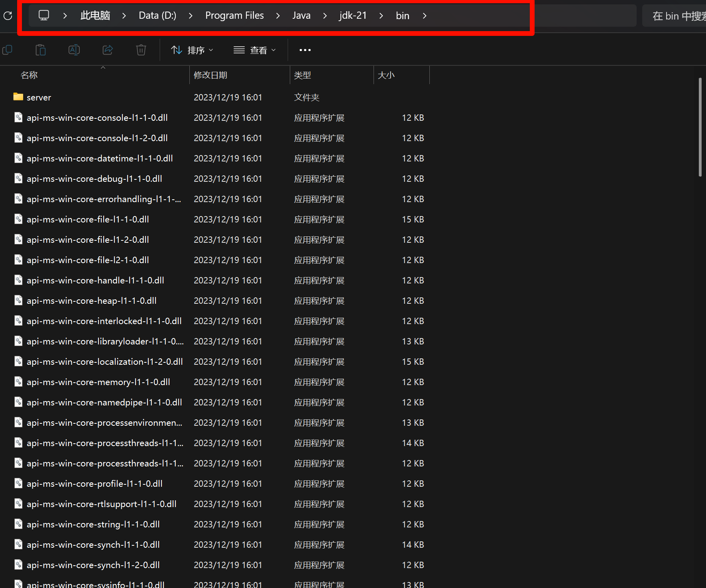706x588 pixels.
Task: Open the 查看 view dropdown
Action: pos(255,50)
